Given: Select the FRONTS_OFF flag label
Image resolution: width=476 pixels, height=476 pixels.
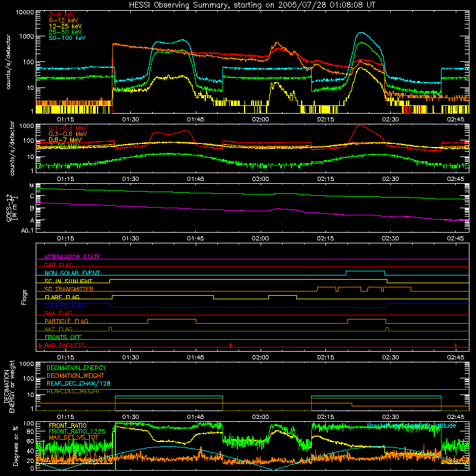Looking at the screenshot, I should (x=63, y=337).
